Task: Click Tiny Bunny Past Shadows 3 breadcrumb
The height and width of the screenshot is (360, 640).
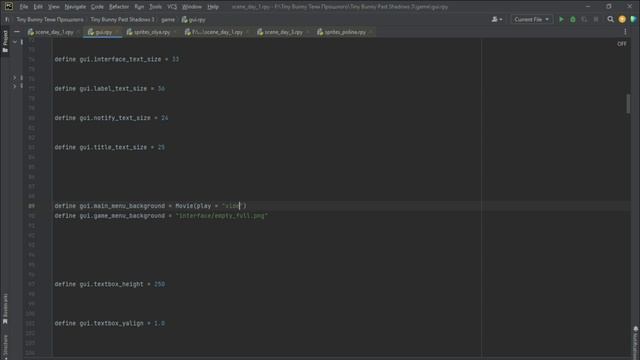Action: pos(122,20)
